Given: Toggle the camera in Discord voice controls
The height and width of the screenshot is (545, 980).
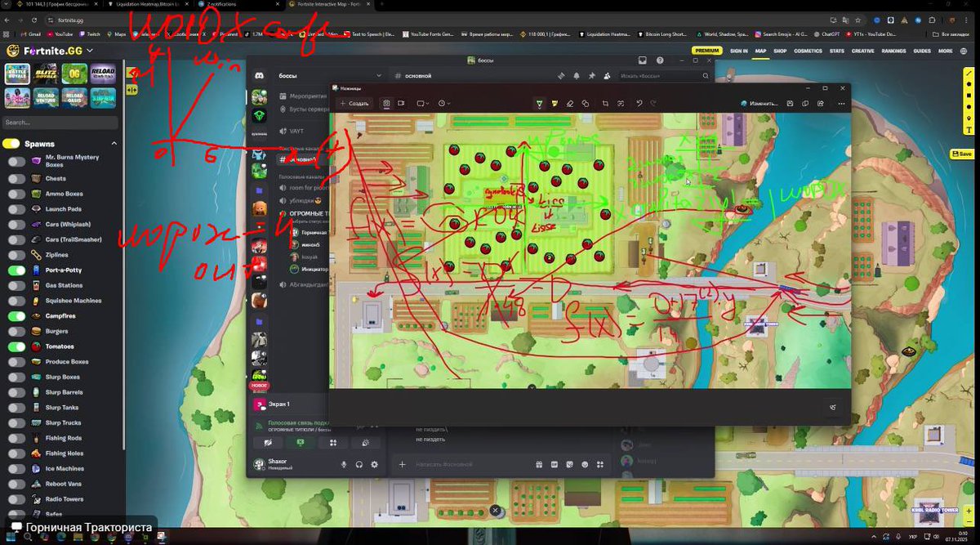Looking at the screenshot, I should pyautogui.click(x=268, y=442).
